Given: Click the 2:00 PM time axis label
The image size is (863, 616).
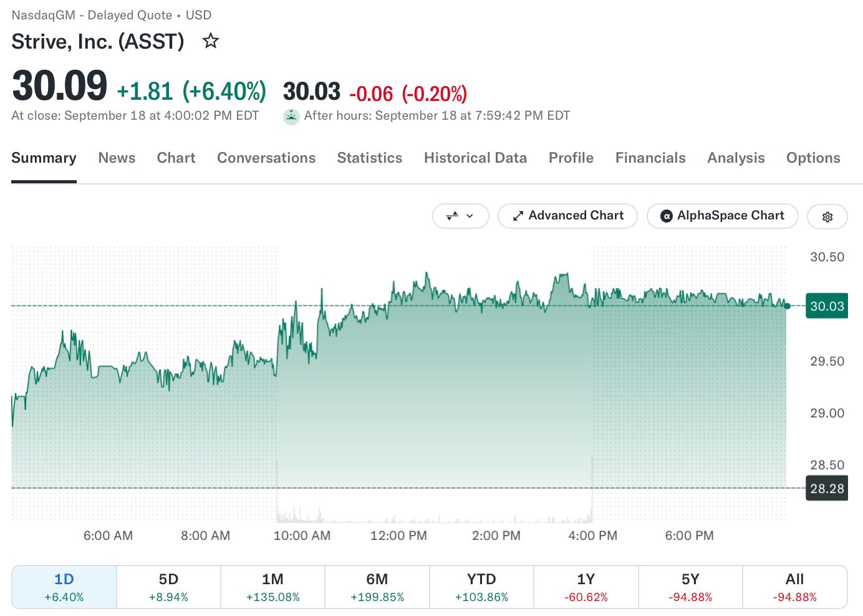Looking at the screenshot, I should pos(496,536).
